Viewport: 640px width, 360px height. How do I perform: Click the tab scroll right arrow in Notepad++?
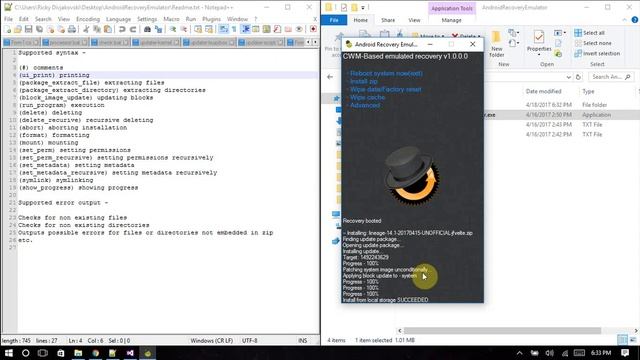pyautogui.click(x=315, y=42)
